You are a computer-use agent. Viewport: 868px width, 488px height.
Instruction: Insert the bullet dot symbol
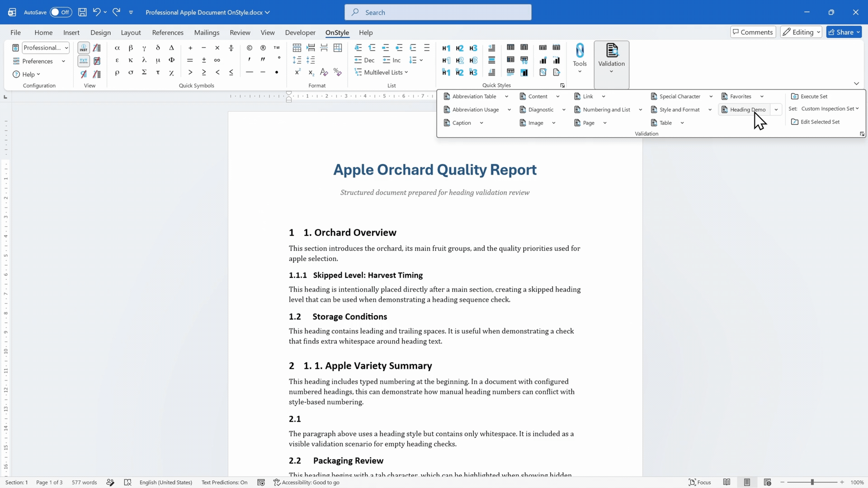pyautogui.click(x=277, y=72)
